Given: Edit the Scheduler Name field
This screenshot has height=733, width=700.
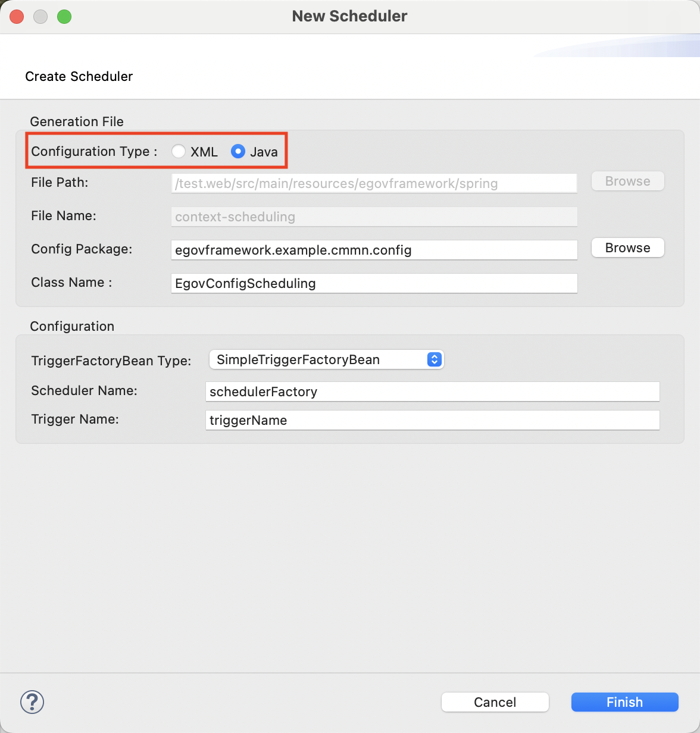Looking at the screenshot, I should [432, 391].
